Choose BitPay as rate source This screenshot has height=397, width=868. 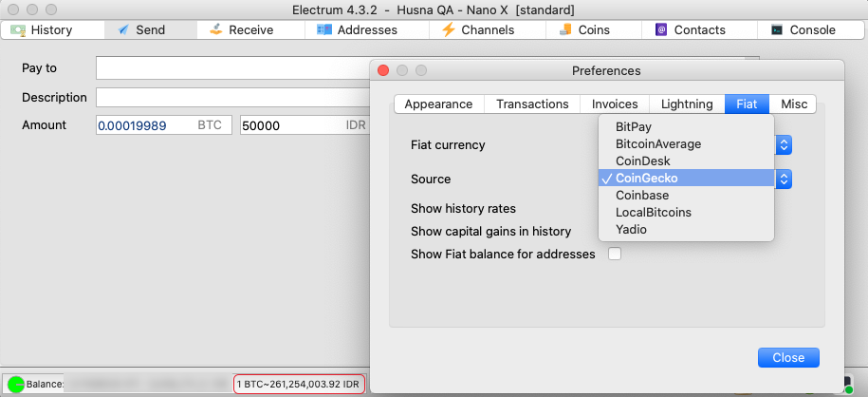pyautogui.click(x=686, y=127)
